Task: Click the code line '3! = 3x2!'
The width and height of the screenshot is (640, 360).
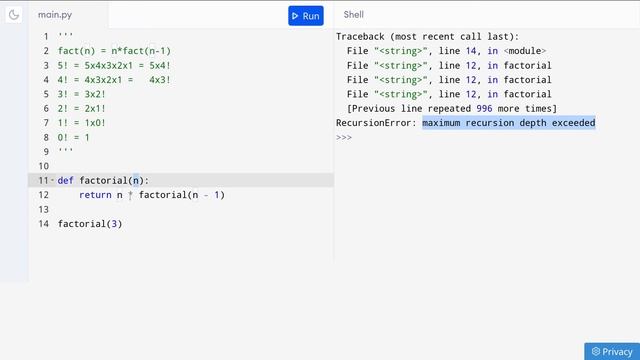Action: (x=82, y=94)
